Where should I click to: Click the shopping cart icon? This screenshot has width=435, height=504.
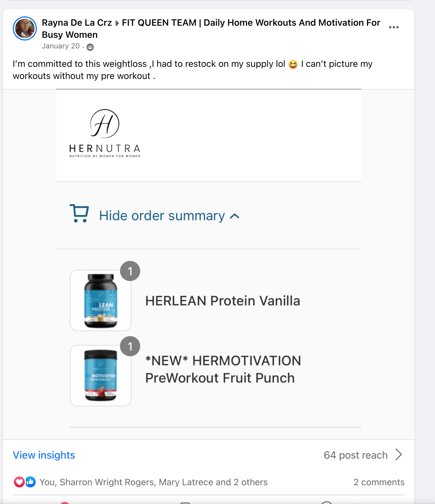coord(79,213)
